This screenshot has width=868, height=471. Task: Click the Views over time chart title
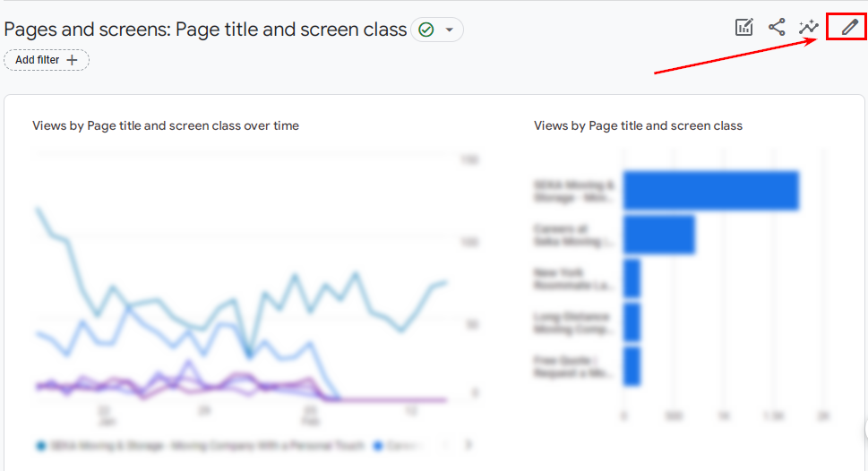click(166, 125)
